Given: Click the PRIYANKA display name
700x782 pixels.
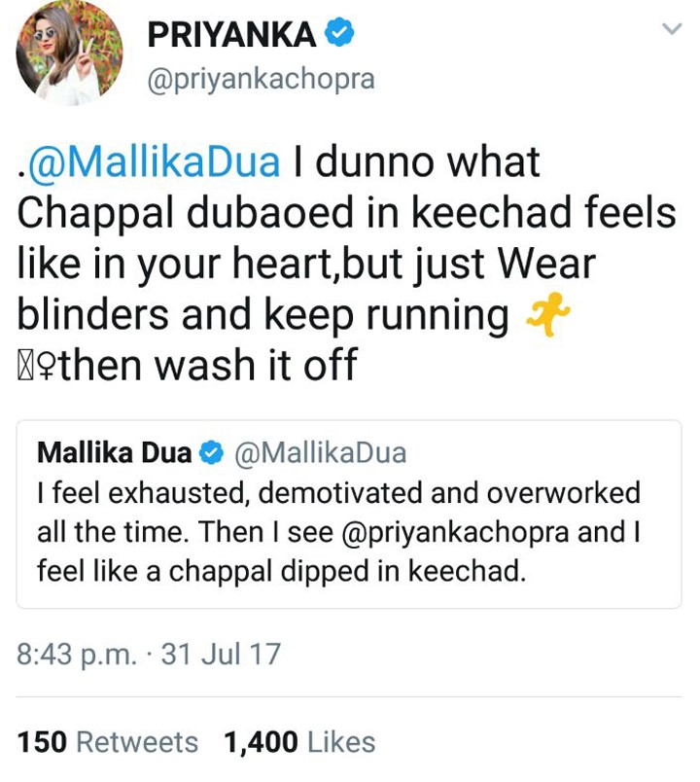Looking at the screenshot, I should point(231,36).
